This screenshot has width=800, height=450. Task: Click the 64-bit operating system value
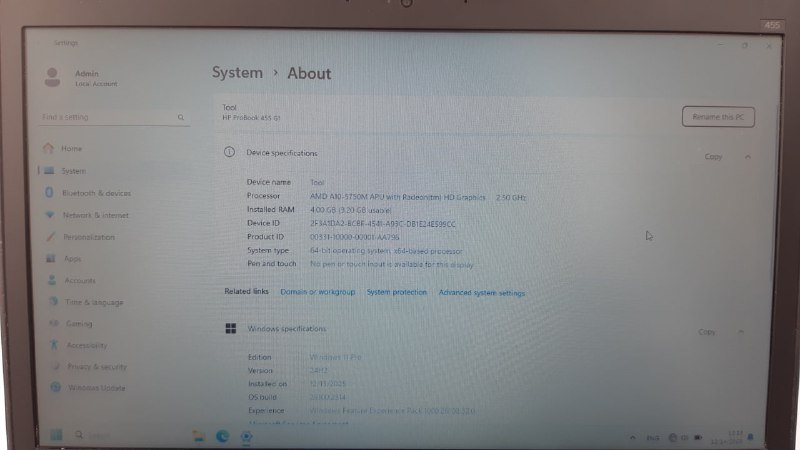click(x=386, y=251)
